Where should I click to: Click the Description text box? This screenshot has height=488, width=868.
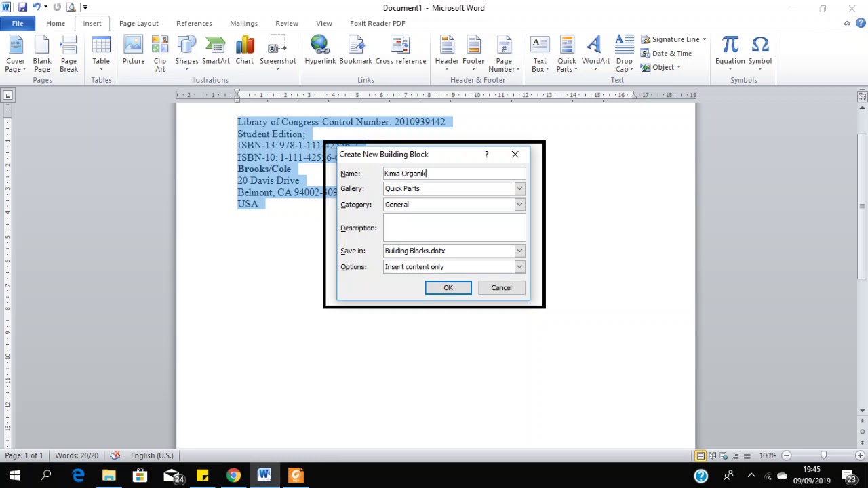coord(454,228)
